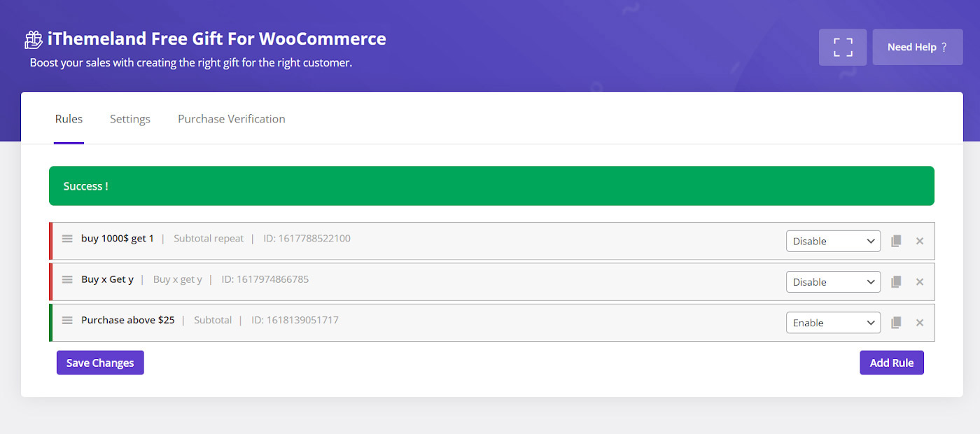Expand the 'Purchase above $25' rule title
The image size is (980, 434).
(x=128, y=320)
